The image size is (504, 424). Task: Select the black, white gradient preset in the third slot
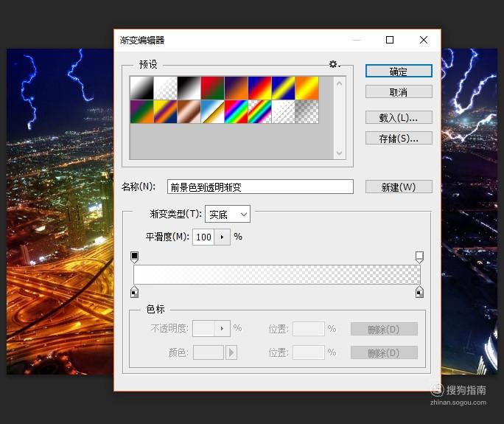click(189, 88)
